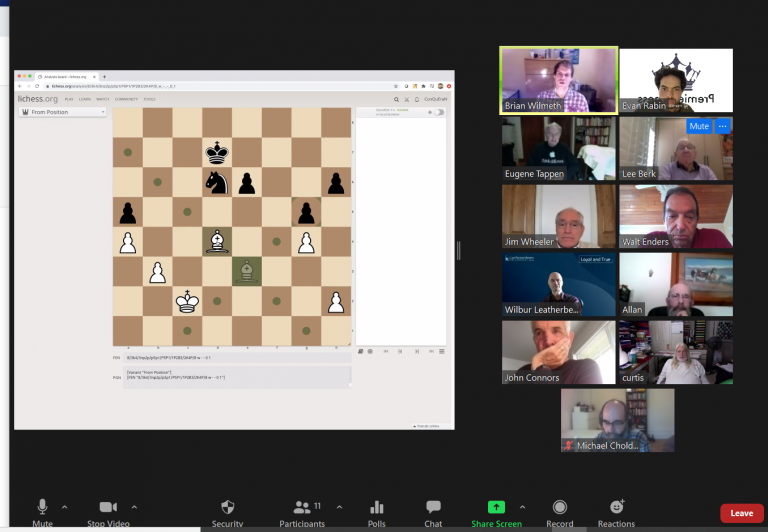The height and width of the screenshot is (532, 768).
Task: Open the Polls panel
Action: coord(377,508)
